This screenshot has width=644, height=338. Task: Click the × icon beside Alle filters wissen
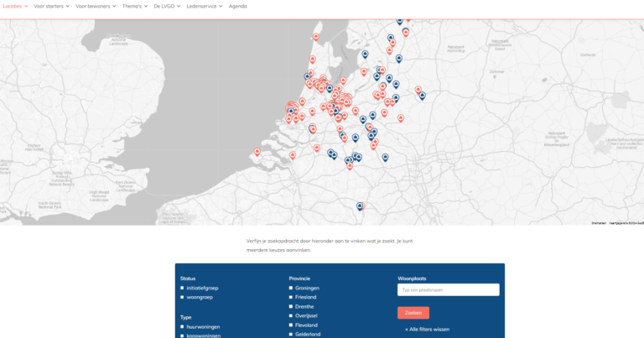click(407, 330)
